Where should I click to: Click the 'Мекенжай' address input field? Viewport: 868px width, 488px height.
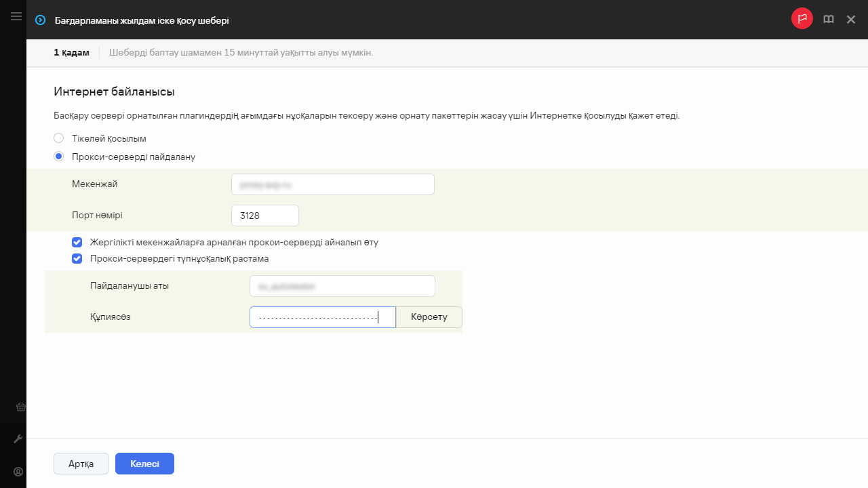coord(332,184)
